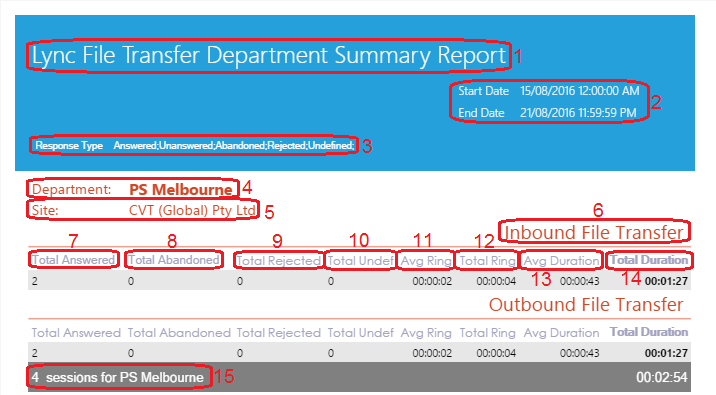Select Inbound Total Answered value 2

[35, 281]
